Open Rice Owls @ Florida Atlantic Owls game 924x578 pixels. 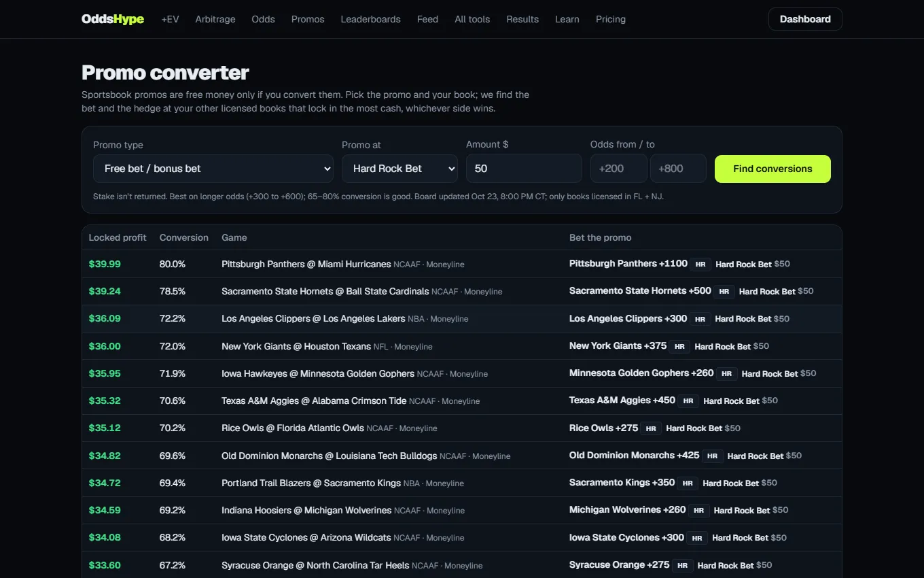(293, 428)
